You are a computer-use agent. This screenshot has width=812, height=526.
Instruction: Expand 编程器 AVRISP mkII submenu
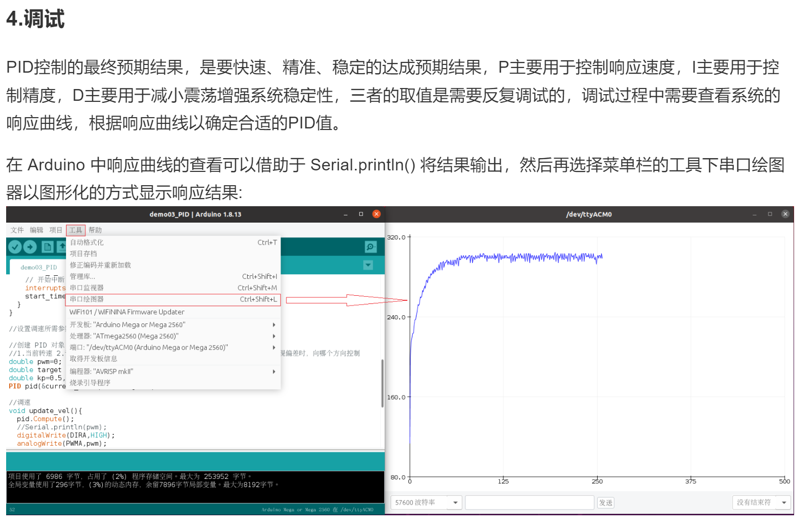coord(173,371)
